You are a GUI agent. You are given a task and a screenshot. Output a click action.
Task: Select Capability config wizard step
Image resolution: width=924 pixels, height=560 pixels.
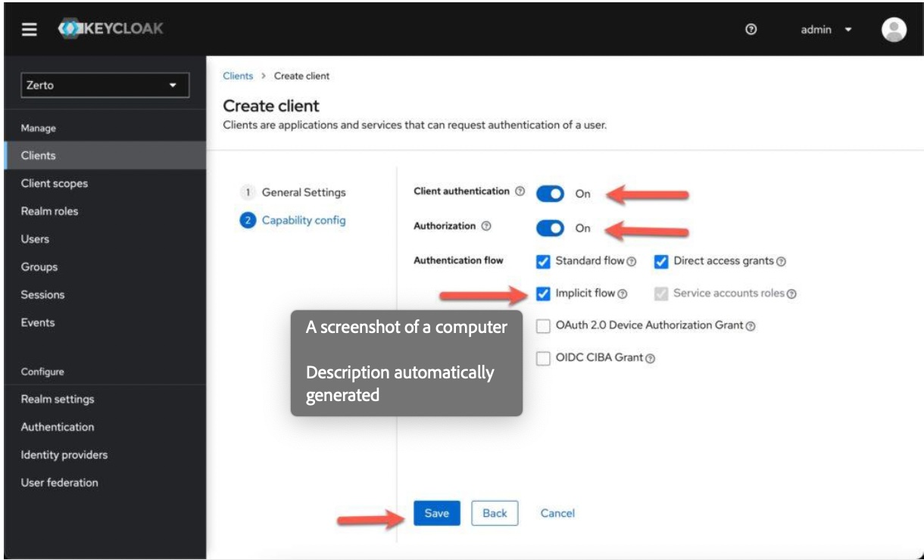coord(293,220)
